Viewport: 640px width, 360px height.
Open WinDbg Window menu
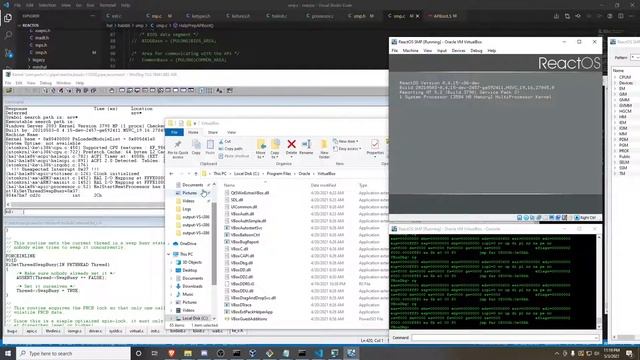(64, 83)
